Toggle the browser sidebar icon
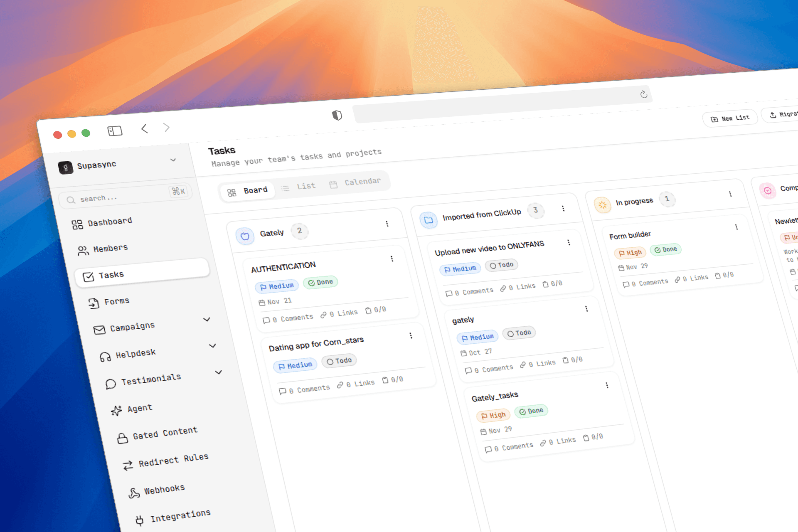The width and height of the screenshot is (798, 532). (x=115, y=131)
